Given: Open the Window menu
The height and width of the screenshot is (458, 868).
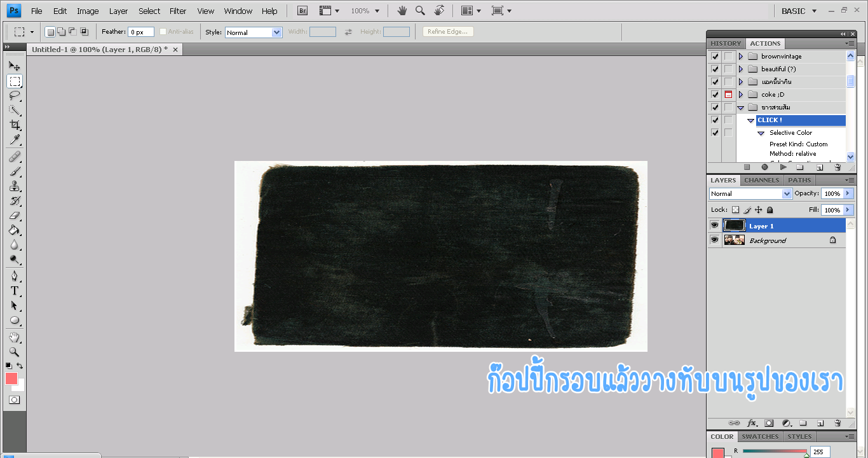Looking at the screenshot, I should [238, 11].
